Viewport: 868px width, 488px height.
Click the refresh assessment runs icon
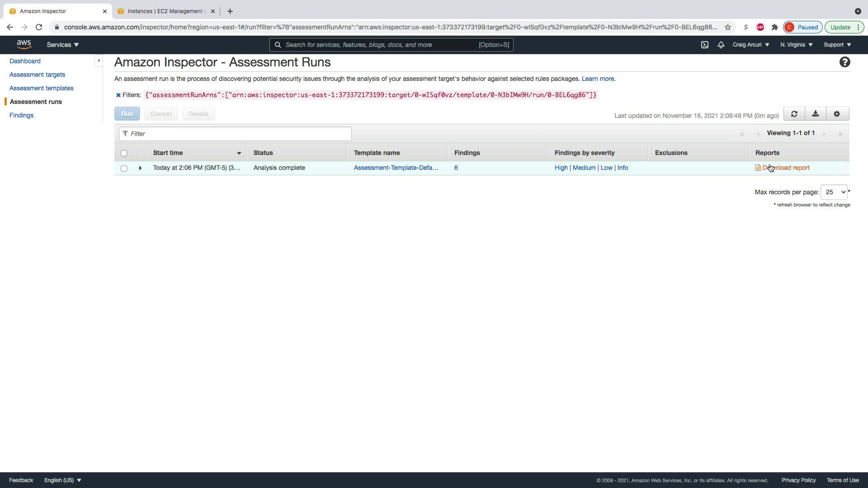(x=794, y=114)
